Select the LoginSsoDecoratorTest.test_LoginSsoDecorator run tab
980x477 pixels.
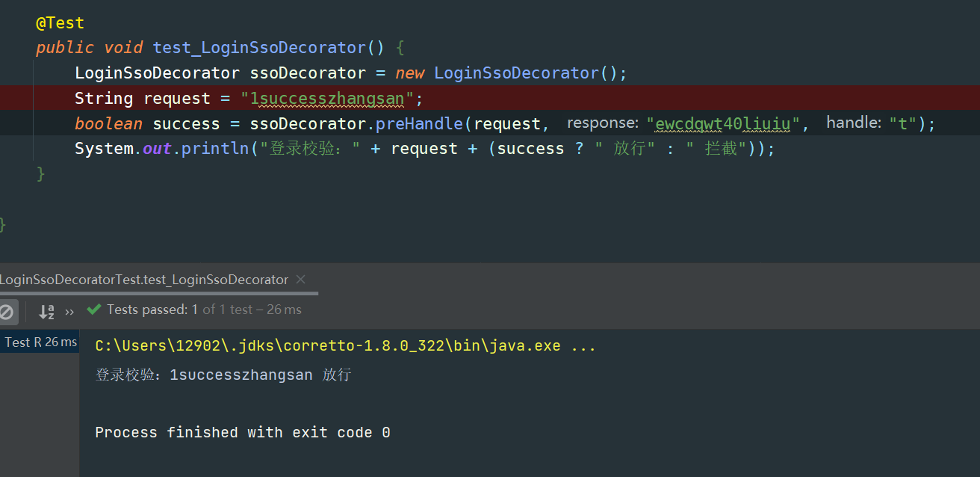coord(143,280)
